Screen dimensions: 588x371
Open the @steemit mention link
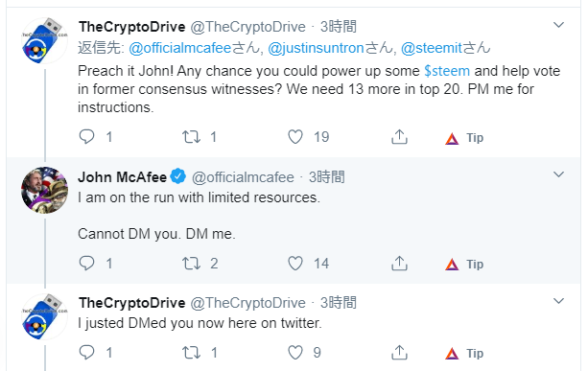tap(432, 48)
